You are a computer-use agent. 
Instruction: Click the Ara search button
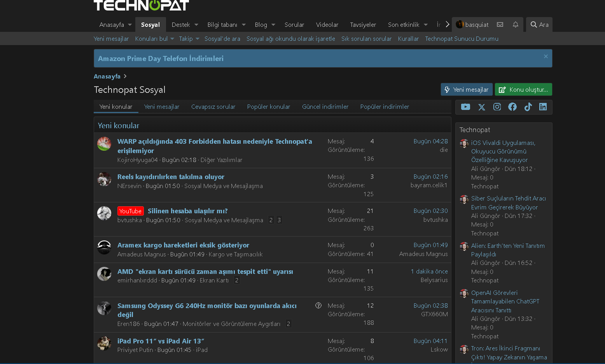539,24
